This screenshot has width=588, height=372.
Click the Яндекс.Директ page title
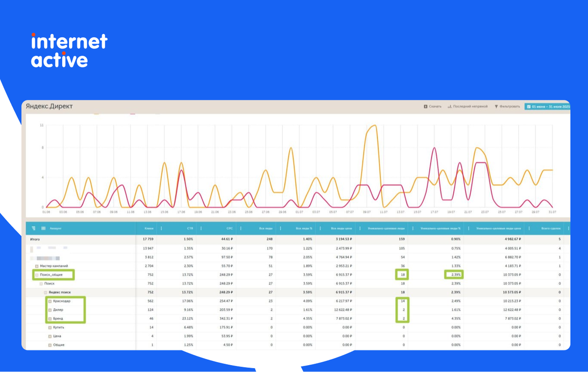[x=49, y=106]
